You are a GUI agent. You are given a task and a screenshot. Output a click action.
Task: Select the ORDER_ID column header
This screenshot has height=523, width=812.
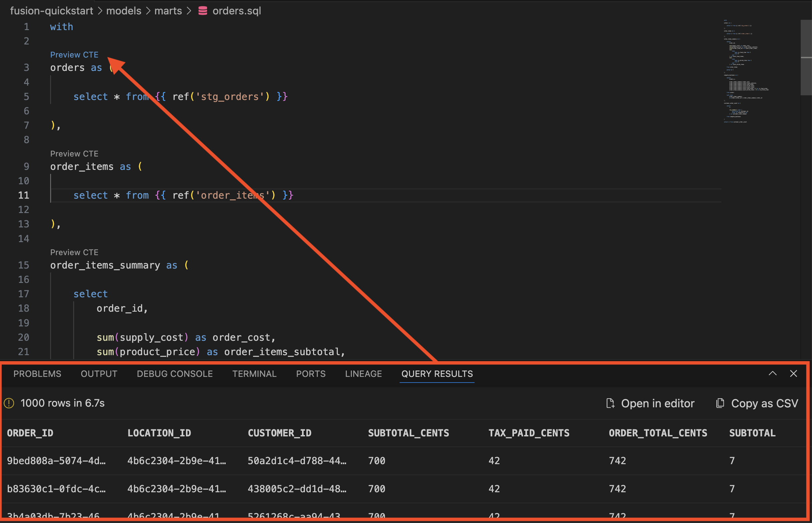(x=30, y=433)
